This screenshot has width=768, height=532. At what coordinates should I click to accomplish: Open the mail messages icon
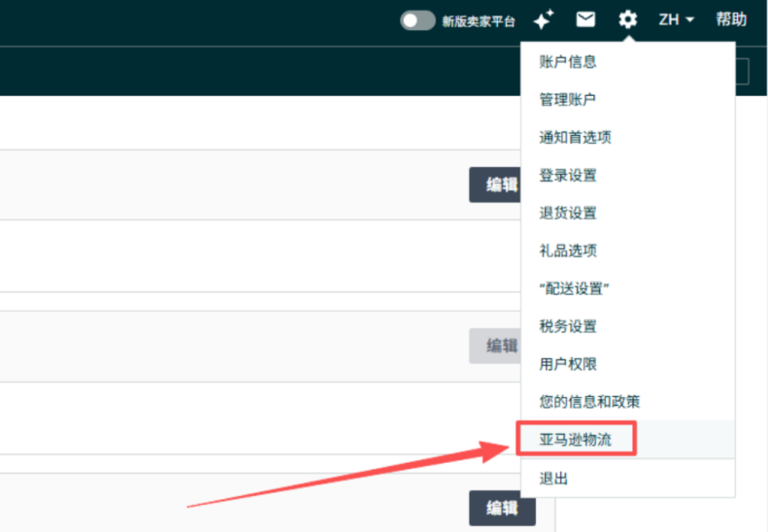click(x=585, y=19)
